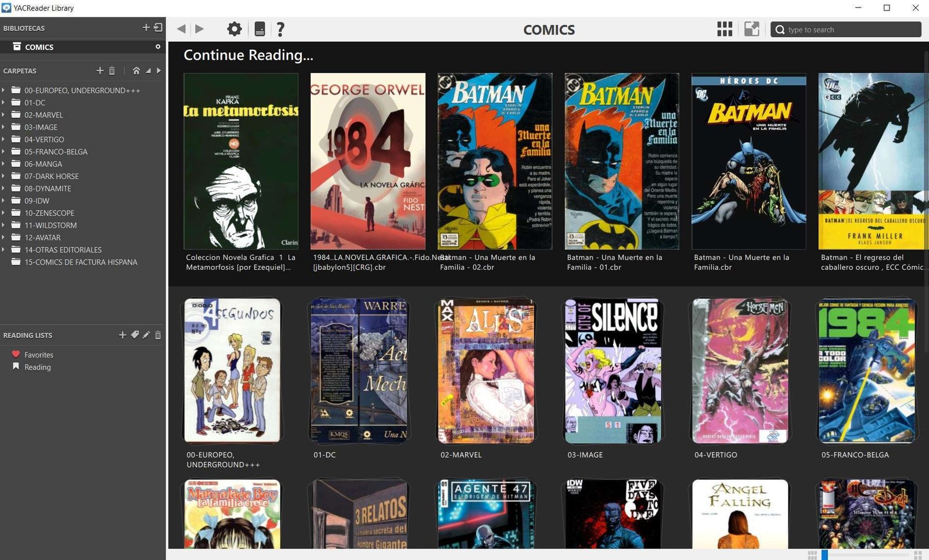Delete reading list with trash icon
The width and height of the screenshot is (929, 560).
[x=158, y=335]
